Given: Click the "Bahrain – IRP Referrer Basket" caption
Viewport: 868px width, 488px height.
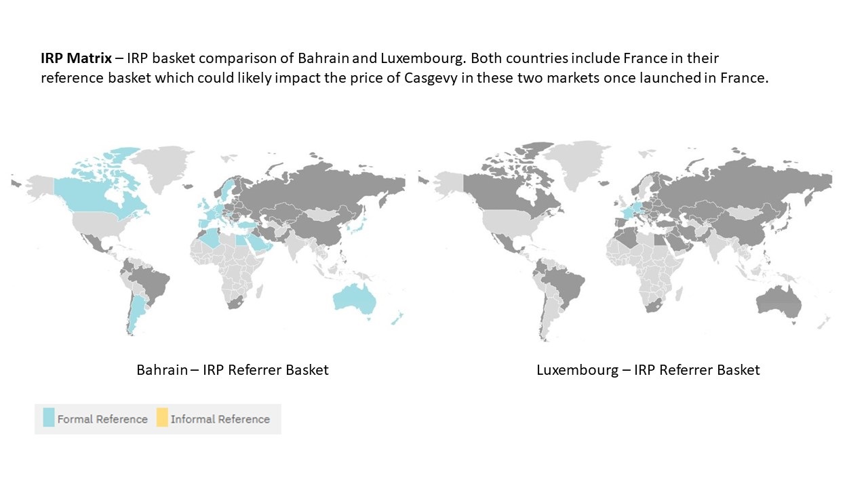Looking at the screenshot, I should [x=233, y=370].
